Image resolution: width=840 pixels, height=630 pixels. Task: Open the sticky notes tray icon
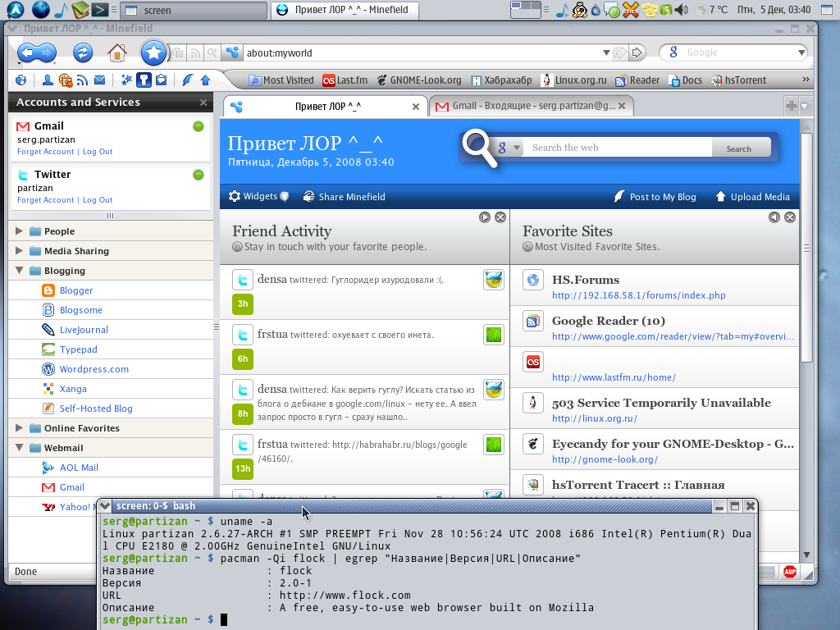650,10
